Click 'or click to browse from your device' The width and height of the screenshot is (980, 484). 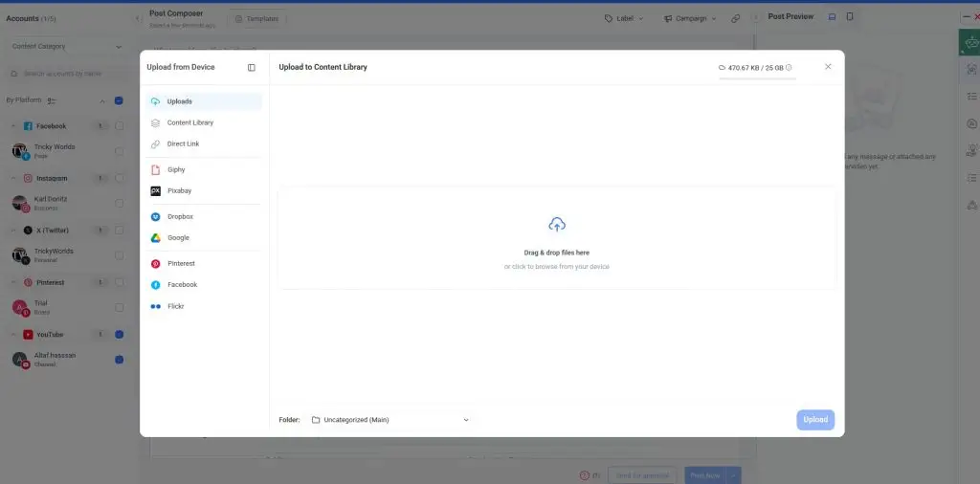pos(556,267)
